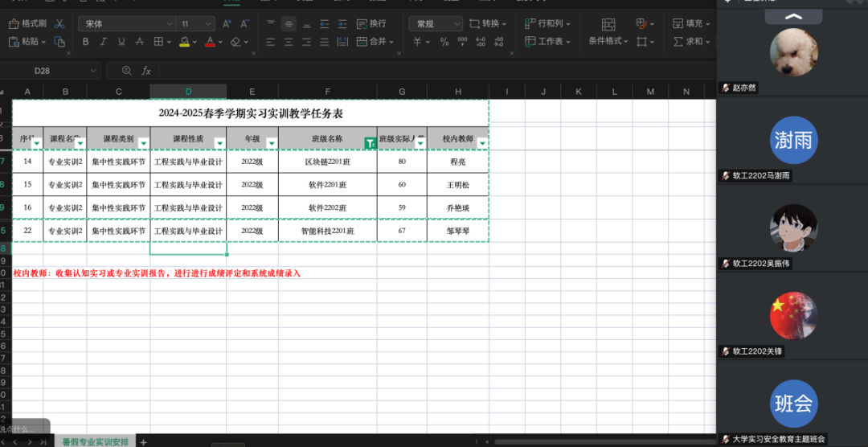
Task: Toggle middle vertical alignment
Action: tap(289, 24)
